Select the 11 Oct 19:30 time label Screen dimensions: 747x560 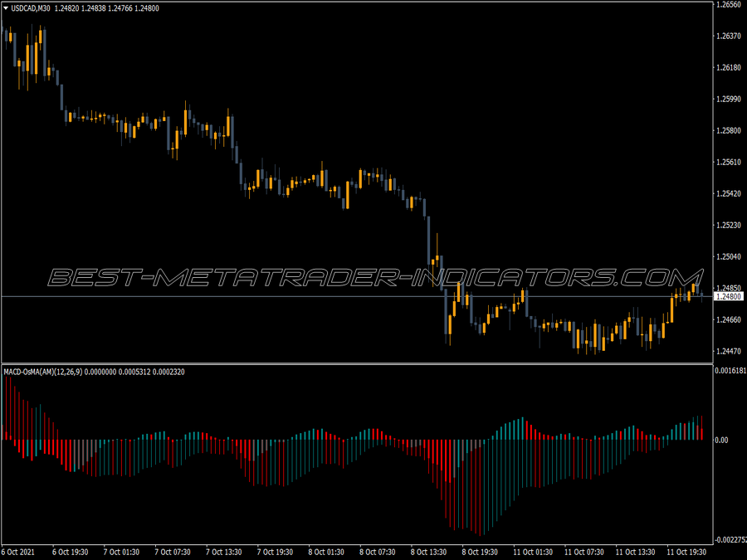pyautogui.click(x=686, y=552)
